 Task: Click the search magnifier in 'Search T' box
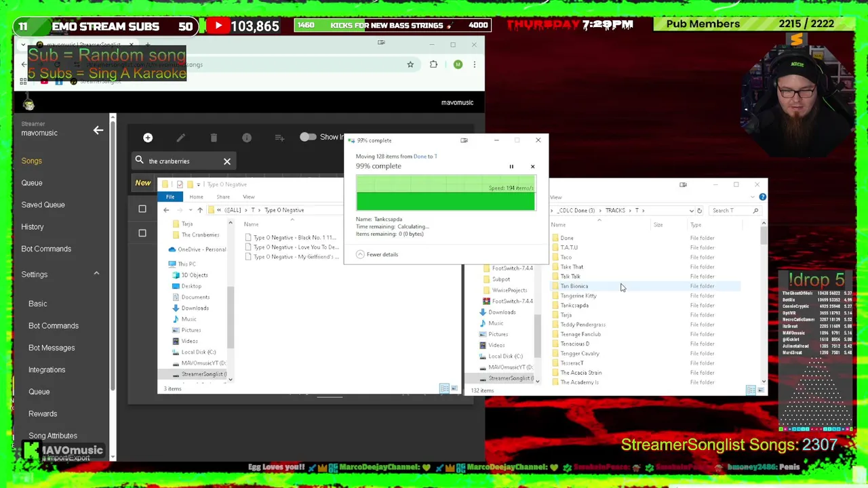[755, 210]
